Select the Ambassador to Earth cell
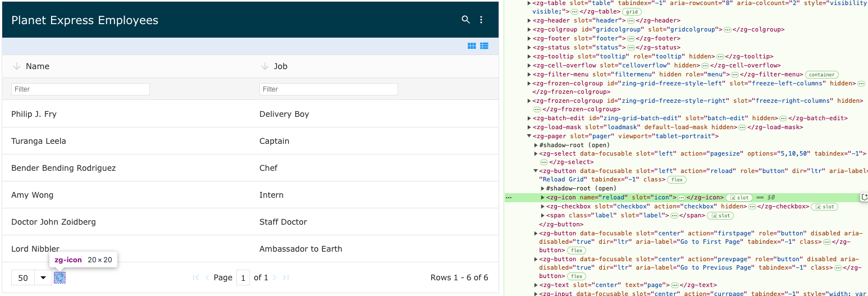 point(374,249)
